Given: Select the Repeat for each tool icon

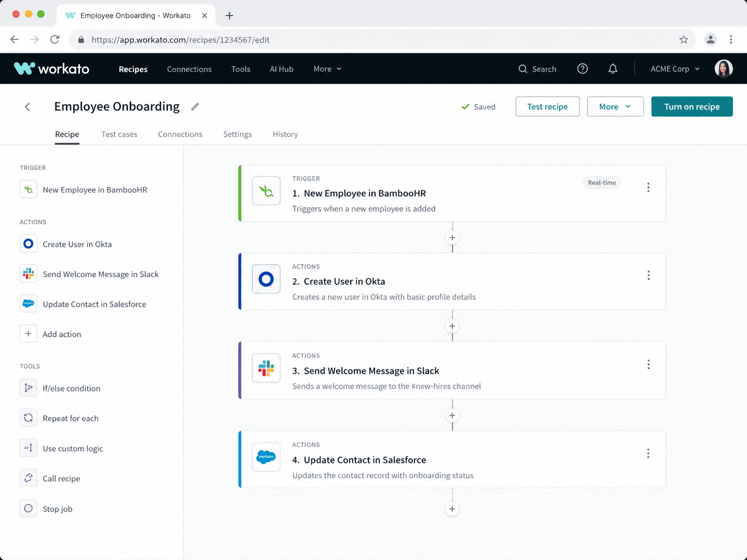Looking at the screenshot, I should pos(28,418).
